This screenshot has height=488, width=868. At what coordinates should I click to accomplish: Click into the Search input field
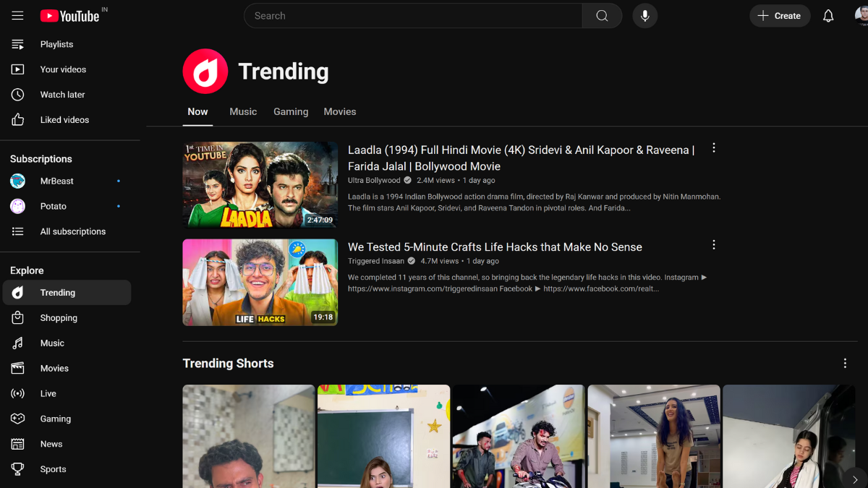(412, 16)
